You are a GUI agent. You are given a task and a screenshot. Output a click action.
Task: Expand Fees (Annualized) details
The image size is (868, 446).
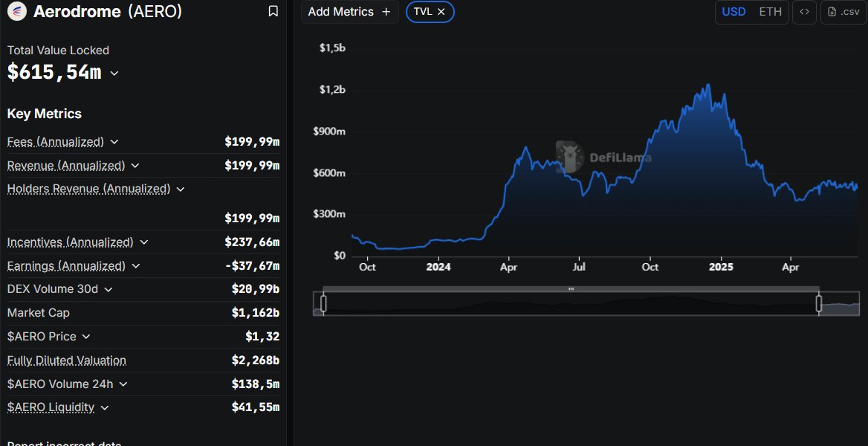(114, 142)
